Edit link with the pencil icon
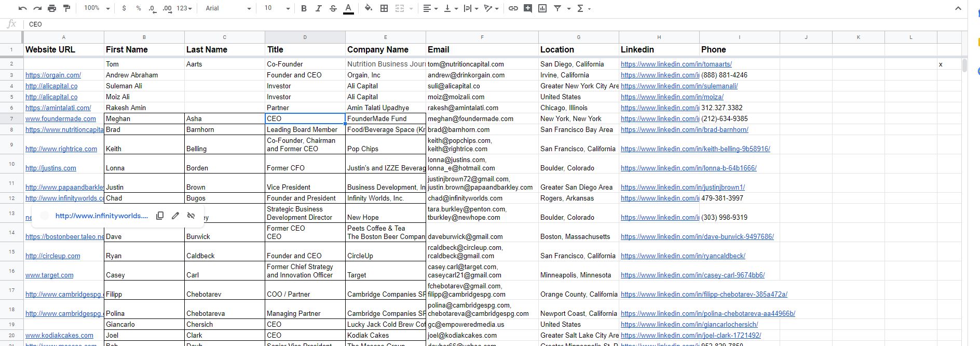 pyautogui.click(x=175, y=216)
